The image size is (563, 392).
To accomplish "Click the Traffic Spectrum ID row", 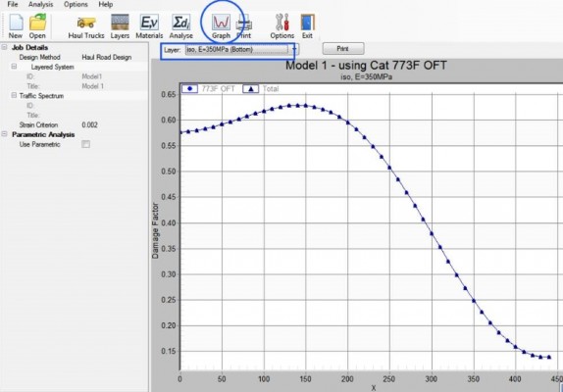I will pyautogui.click(x=75, y=106).
